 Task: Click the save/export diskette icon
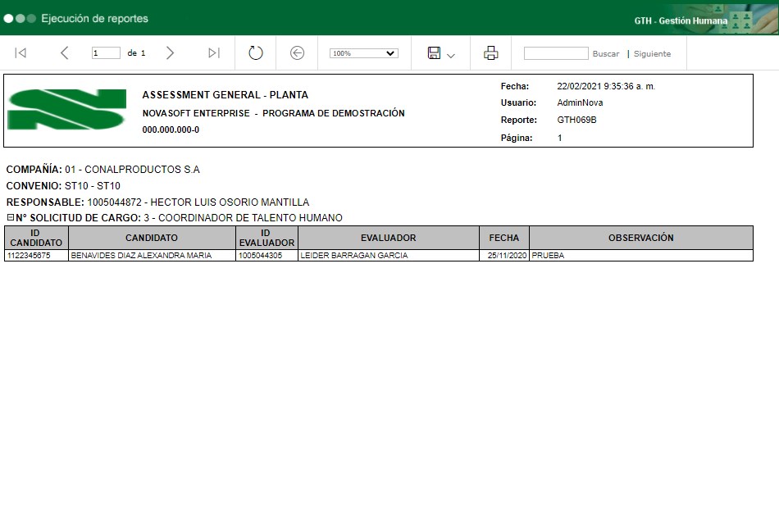coord(434,53)
